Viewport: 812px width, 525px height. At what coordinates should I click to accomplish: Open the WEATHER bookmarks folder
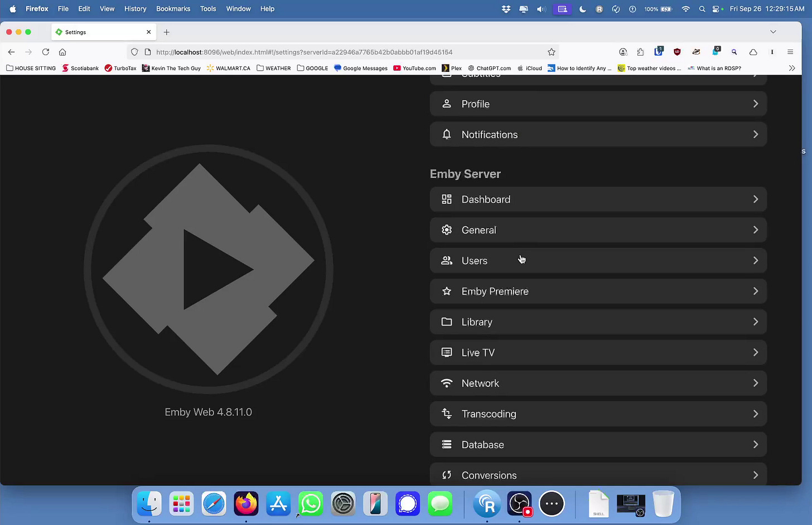[274, 68]
